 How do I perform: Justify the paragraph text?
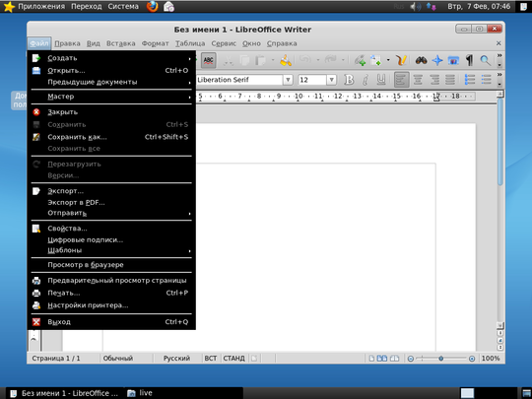(450, 80)
